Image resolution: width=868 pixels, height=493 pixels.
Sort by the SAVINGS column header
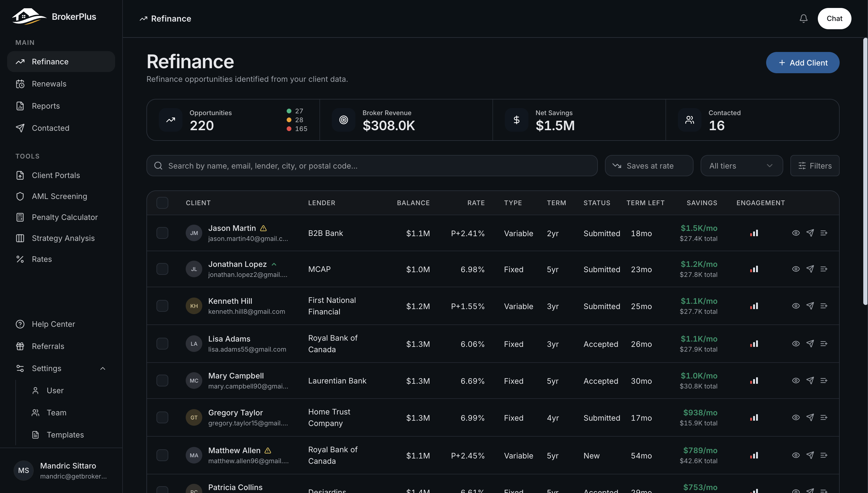(702, 203)
